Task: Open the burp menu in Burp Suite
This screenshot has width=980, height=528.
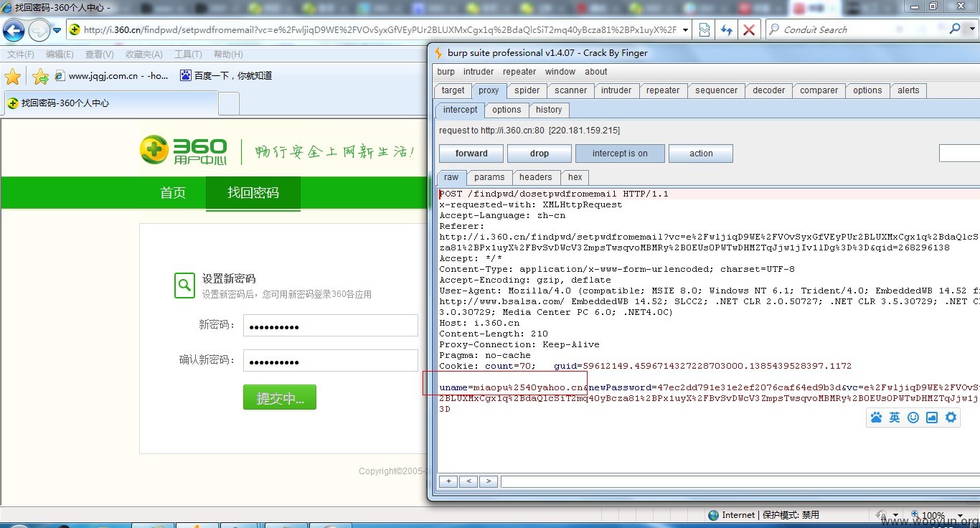Action: 446,72
